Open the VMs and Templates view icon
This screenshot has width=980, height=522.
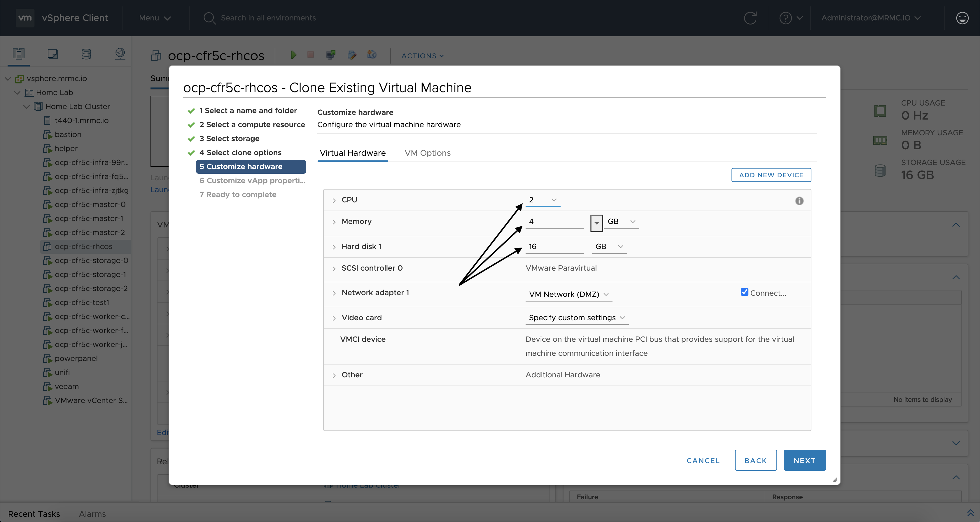tap(52, 54)
